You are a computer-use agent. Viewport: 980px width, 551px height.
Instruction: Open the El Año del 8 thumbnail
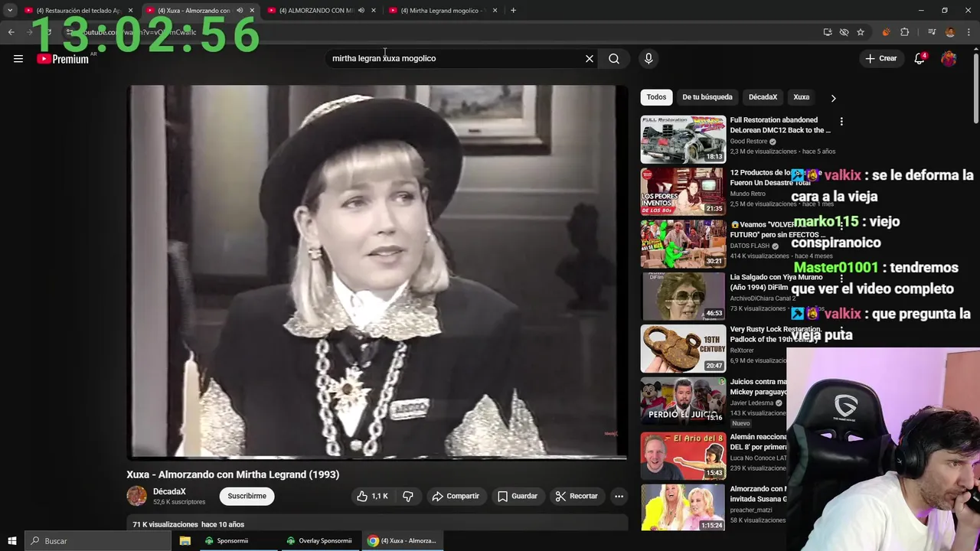[683, 456]
